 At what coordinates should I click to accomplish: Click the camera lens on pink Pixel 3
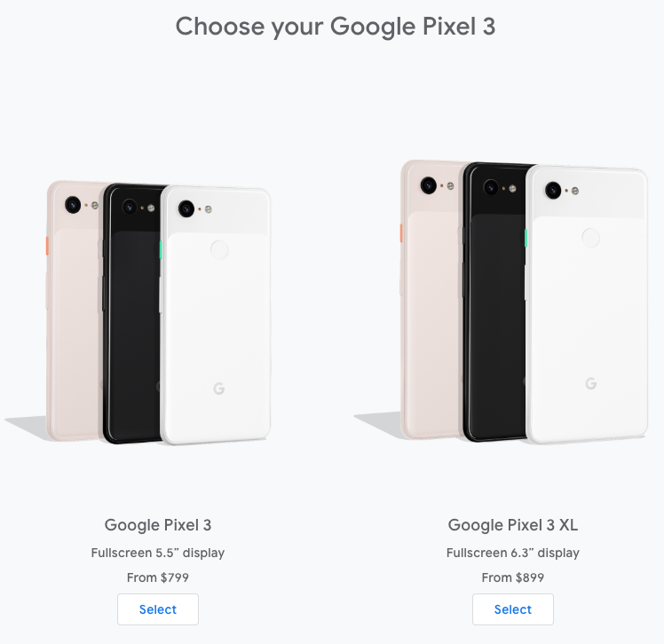pyautogui.click(x=73, y=205)
